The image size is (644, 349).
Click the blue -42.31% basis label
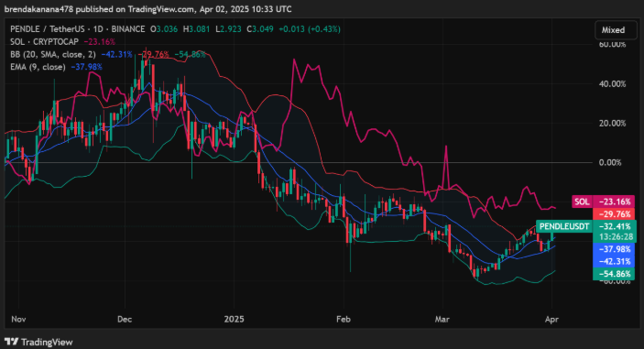pos(615,261)
